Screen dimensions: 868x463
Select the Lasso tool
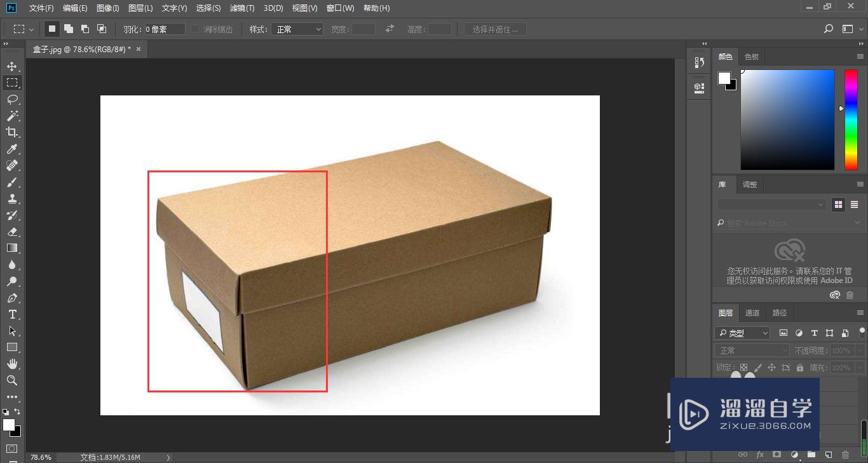[12, 99]
